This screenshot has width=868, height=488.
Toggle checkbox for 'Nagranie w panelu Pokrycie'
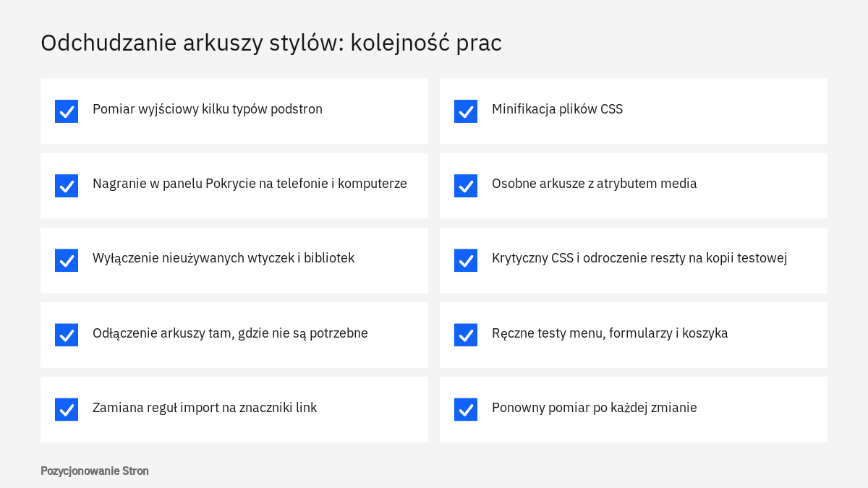click(x=67, y=186)
